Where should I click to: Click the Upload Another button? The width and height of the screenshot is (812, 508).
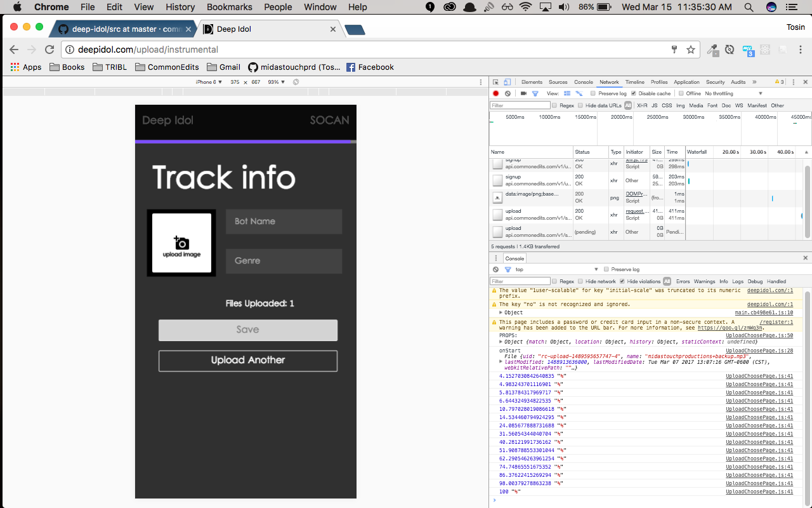248,361
